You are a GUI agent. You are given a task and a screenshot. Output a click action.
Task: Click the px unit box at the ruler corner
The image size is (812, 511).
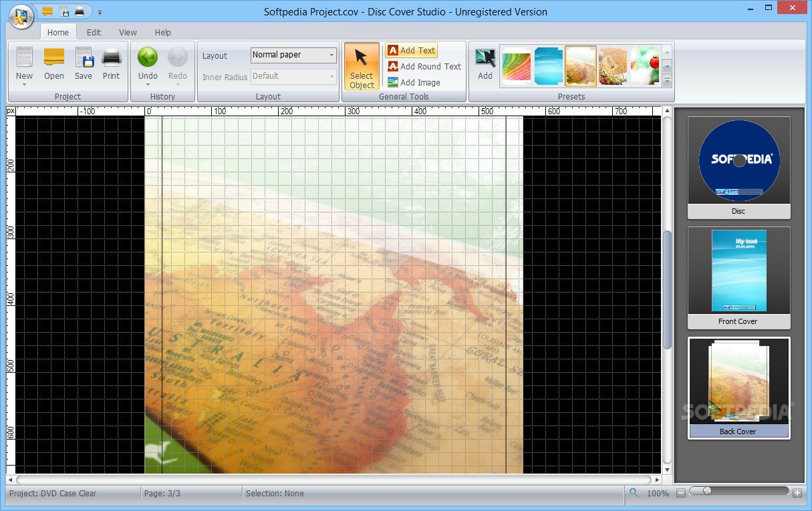click(x=11, y=111)
